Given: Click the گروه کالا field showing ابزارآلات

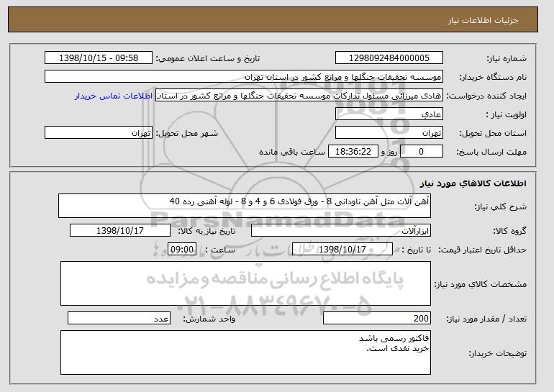Looking at the screenshot, I should (x=341, y=231).
